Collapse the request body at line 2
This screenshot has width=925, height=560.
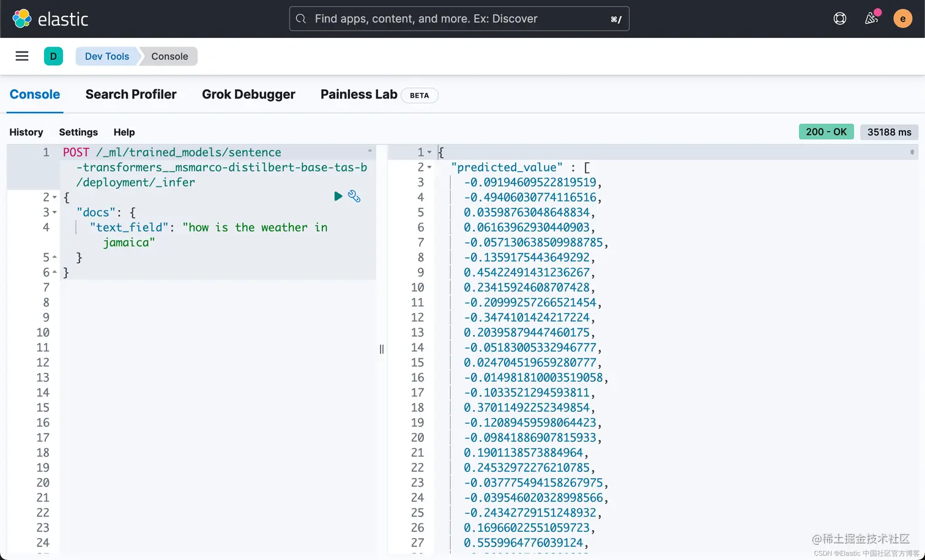(x=54, y=197)
